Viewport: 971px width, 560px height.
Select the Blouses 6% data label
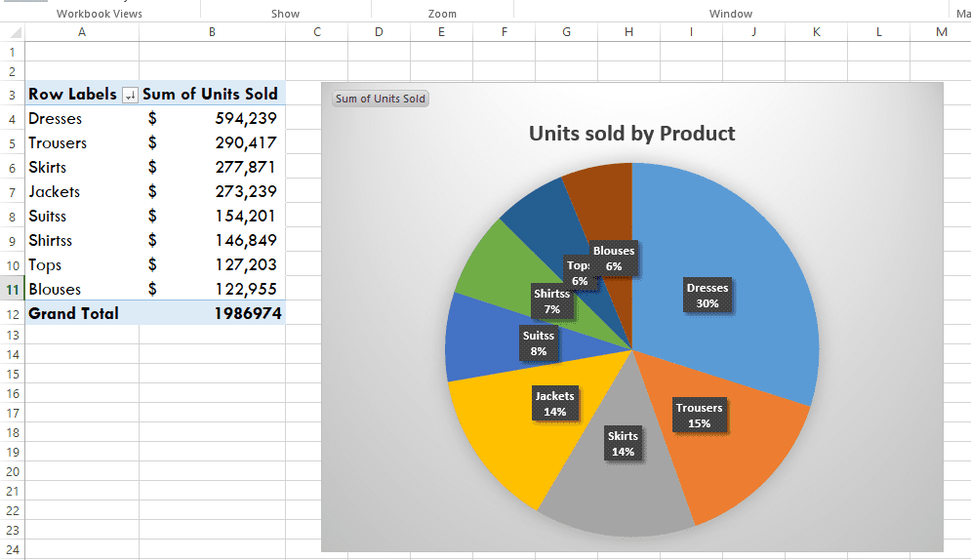614,259
